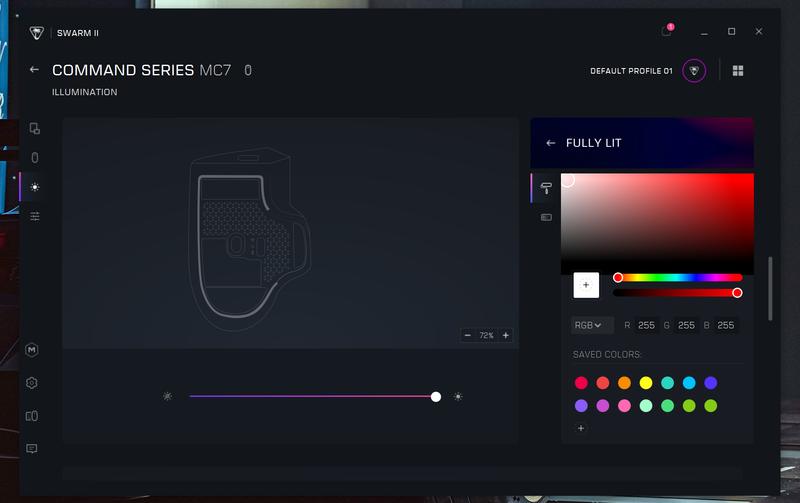The height and width of the screenshot is (503, 800).
Task: Open the RGB color mode dropdown
Action: (592, 325)
